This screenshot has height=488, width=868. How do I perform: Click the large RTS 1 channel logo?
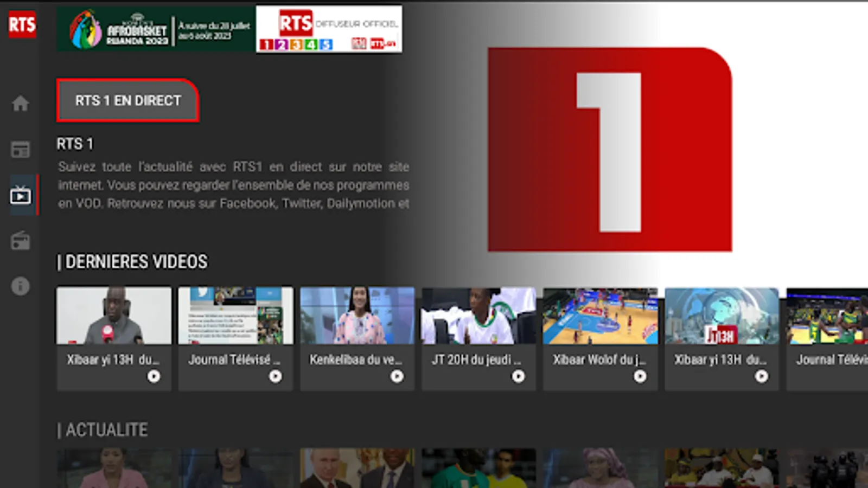(x=610, y=150)
